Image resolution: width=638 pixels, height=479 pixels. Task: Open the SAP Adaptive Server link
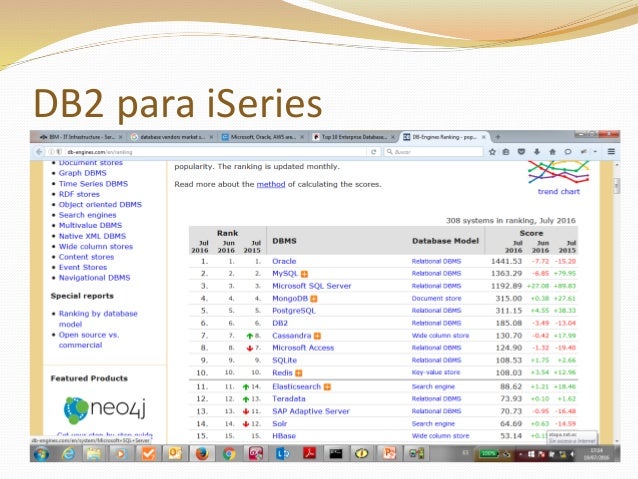(311, 411)
